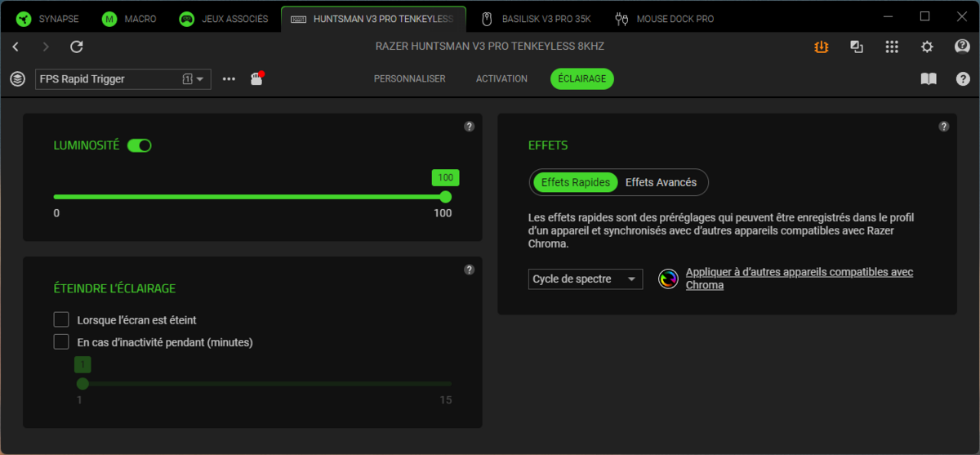This screenshot has height=455, width=980.
Task: Select the Basilisk V3 Pro 35K tab
Action: point(536,18)
